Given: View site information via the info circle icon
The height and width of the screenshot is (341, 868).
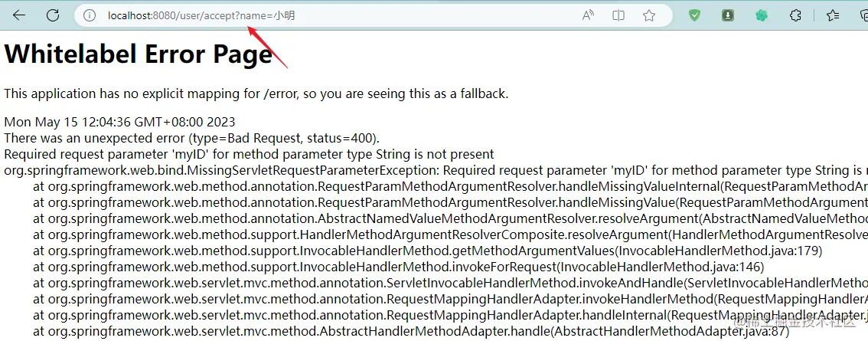Looking at the screenshot, I should tap(89, 16).
